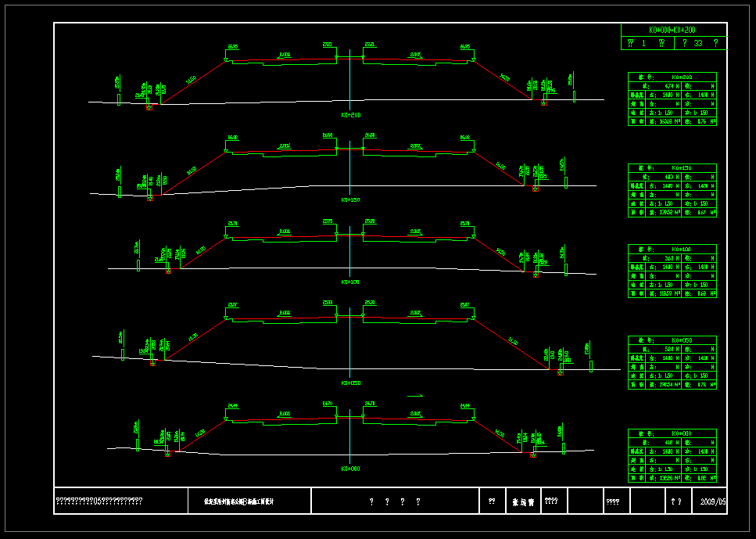Select the K0+100 data table header
Viewport: 756px width, 539px height.
tap(672, 250)
